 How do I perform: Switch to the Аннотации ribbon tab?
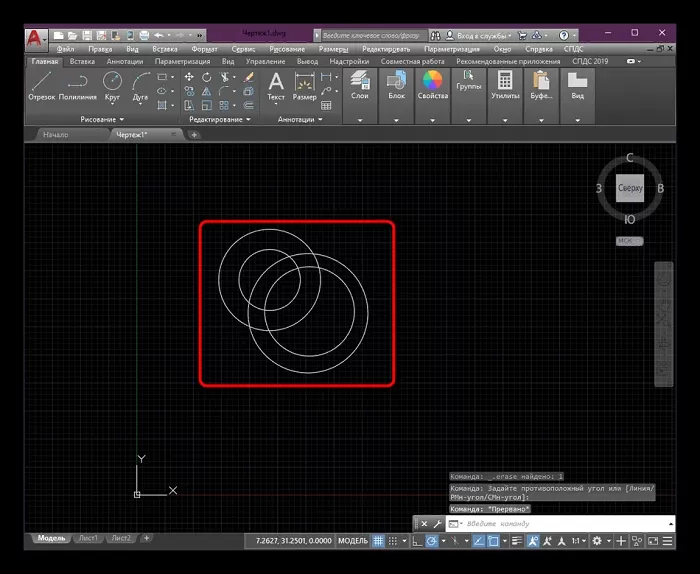125,61
